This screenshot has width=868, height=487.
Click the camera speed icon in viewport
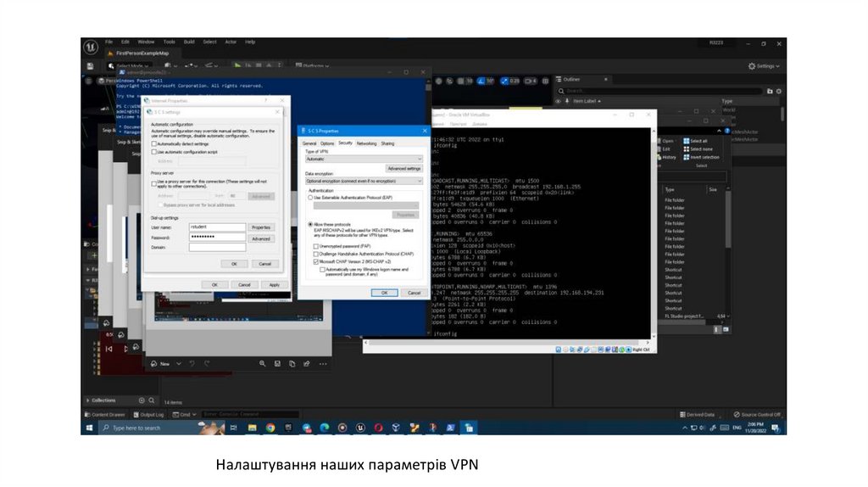[530, 81]
